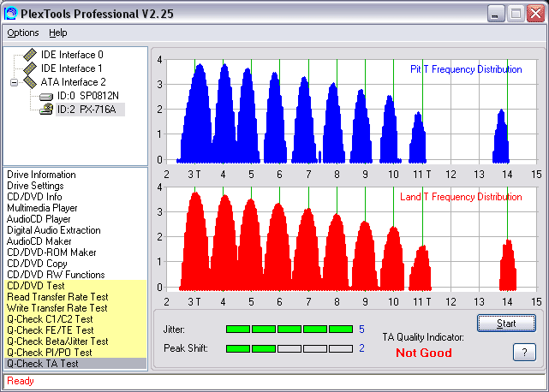Click the Pit T Frequency Distribution title
This screenshot has height=392, width=549.
coord(466,69)
